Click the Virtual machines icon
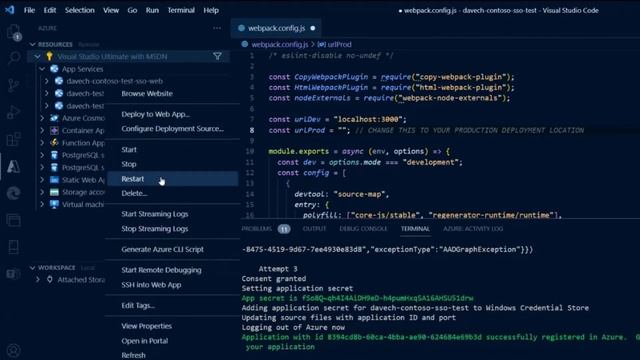This screenshot has height=360, width=640. point(54,204)
